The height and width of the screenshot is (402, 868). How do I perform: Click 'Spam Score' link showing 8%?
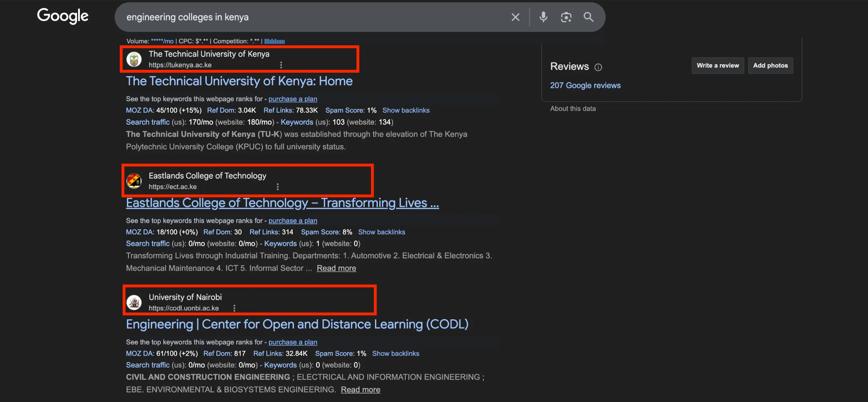[x=321, y=232]
